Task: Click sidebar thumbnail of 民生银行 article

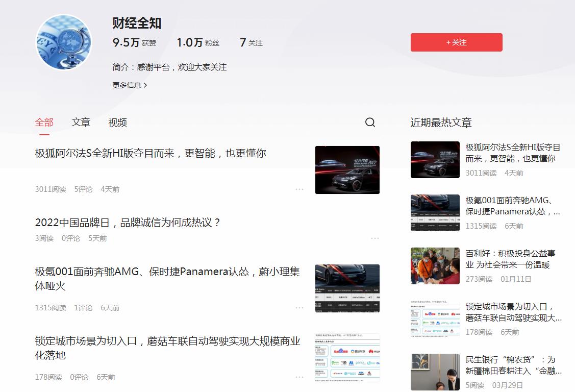Action: coord(435,372)
